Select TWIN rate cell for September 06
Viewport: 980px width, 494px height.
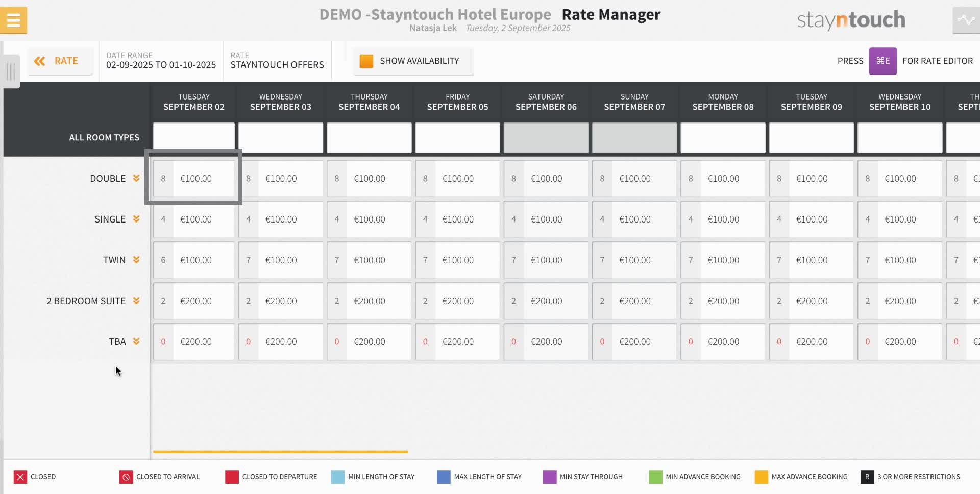click(546, 260)
